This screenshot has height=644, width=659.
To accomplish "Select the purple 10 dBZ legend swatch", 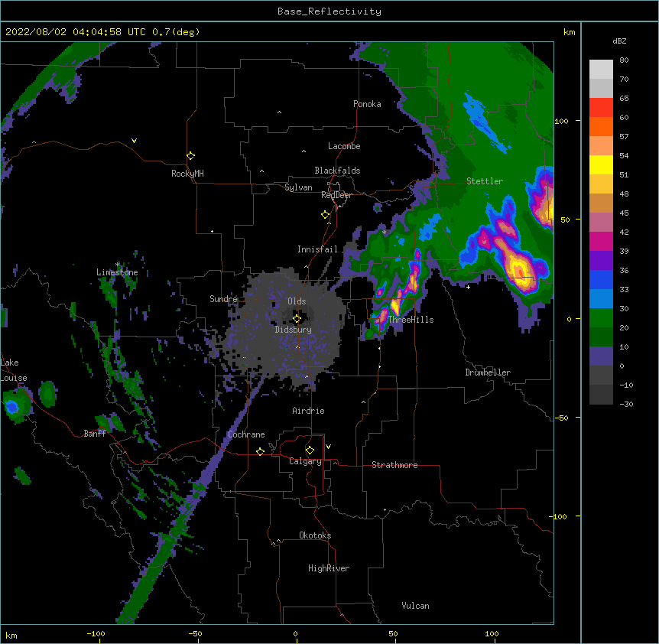I will pyautogui.click(x=601, y=356).
